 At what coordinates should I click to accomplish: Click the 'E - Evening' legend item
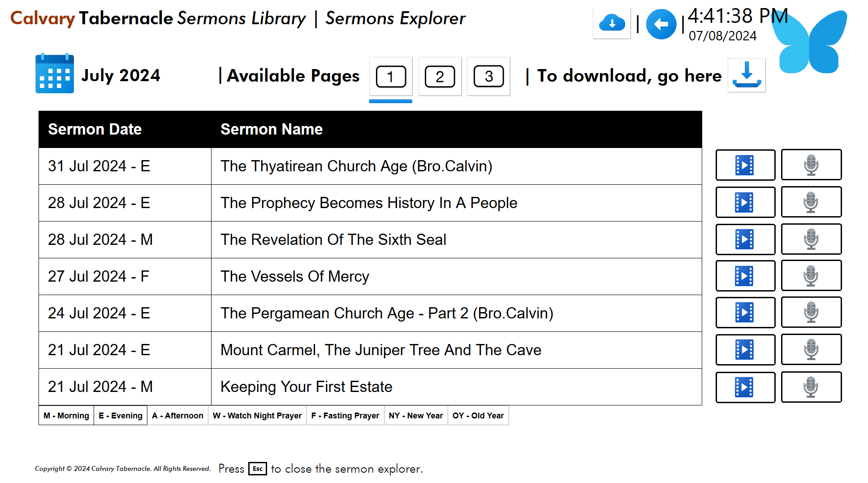pos(121,416)
